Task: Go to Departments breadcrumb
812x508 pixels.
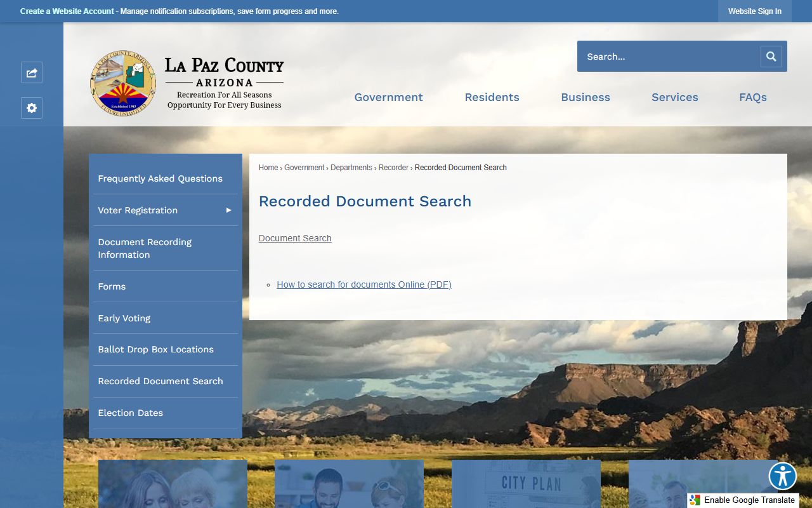Action: (351, 168)
